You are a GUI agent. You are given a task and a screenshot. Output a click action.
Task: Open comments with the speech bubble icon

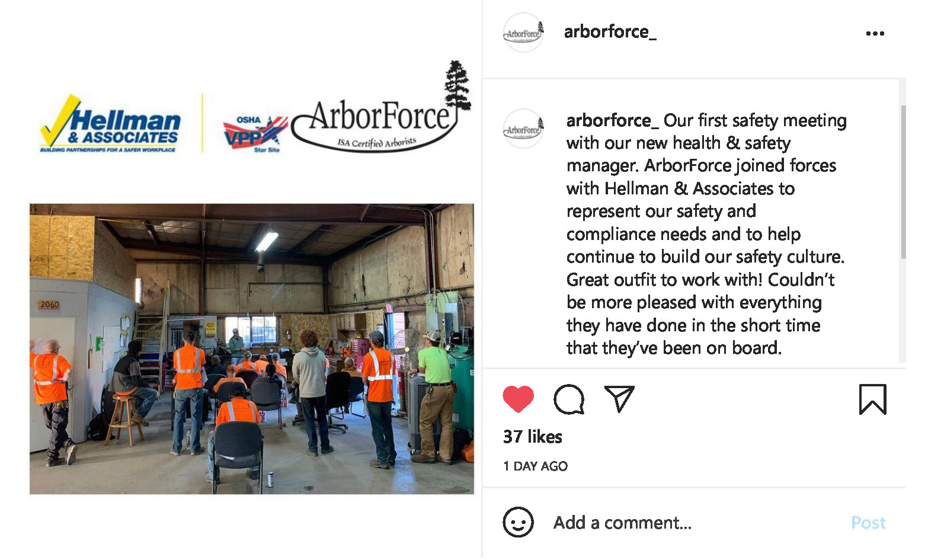[569, 399]
